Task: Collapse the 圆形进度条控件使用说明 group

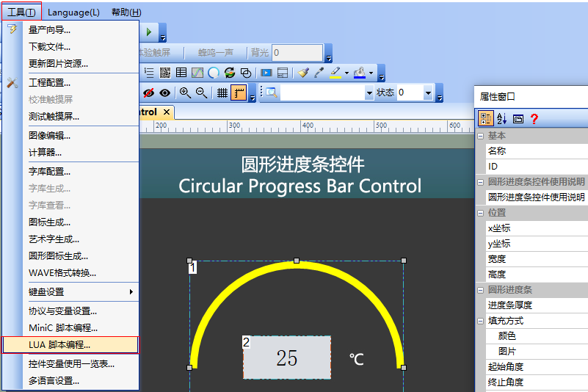Action: 480,182
